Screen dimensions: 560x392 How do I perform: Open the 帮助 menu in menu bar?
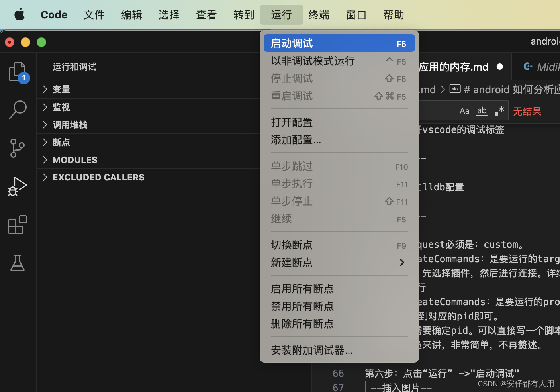click(394, 15)
